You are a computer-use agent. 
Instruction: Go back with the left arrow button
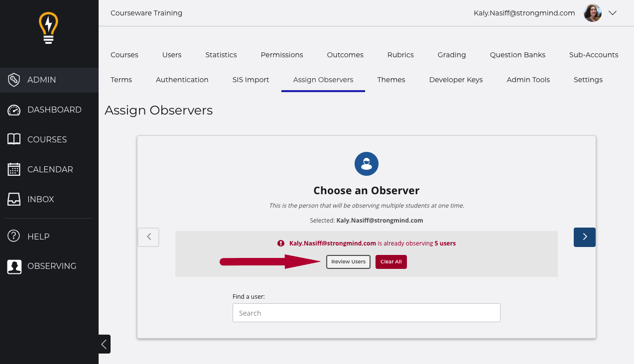click(148, 237)
